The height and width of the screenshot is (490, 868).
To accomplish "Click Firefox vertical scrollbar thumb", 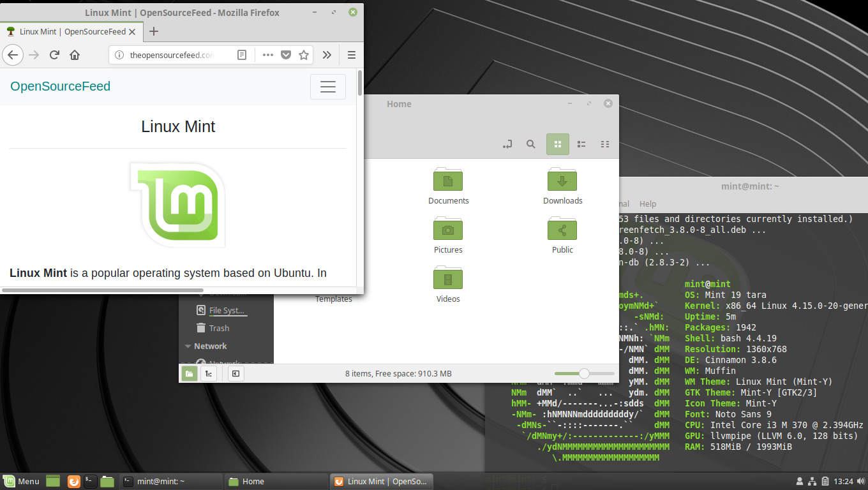I will click(x=360, y=83).
